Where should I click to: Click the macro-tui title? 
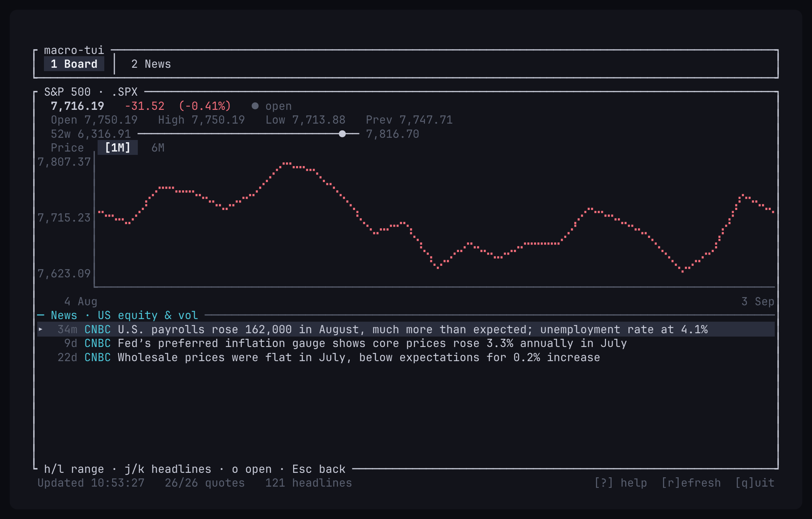(74, 50)
